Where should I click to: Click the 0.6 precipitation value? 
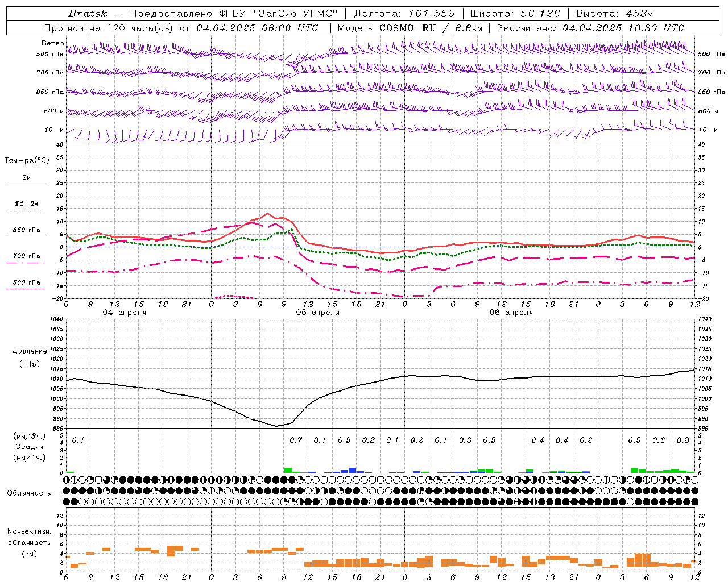tap(659, 440)
